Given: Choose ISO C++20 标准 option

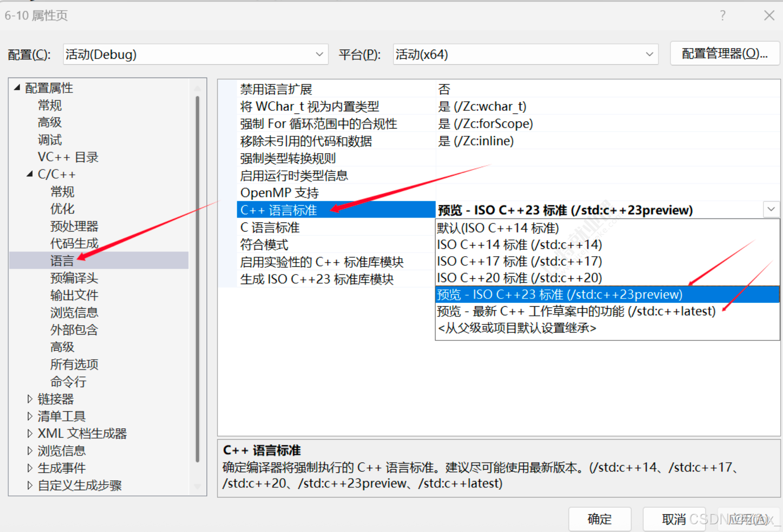Looking at the screenshot, I should [607, 278].
